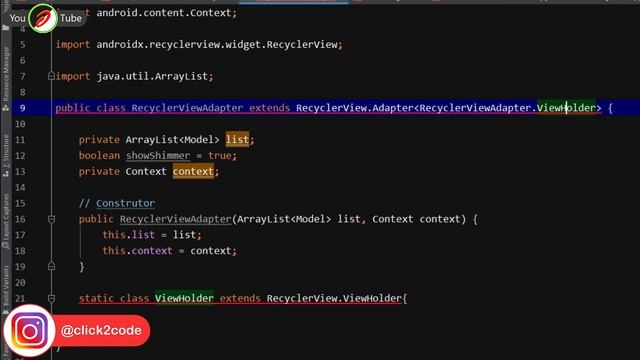The height and width of the screenshot is (360, 640).
Task: Click 'extends' keyword on line 9
Action: coord(269,108)
